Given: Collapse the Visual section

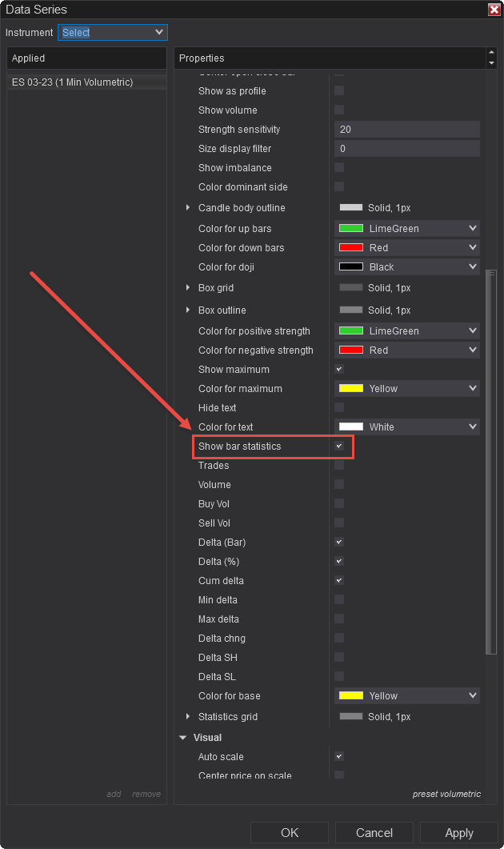Looking at the screenshot, I should pos(182,738).
